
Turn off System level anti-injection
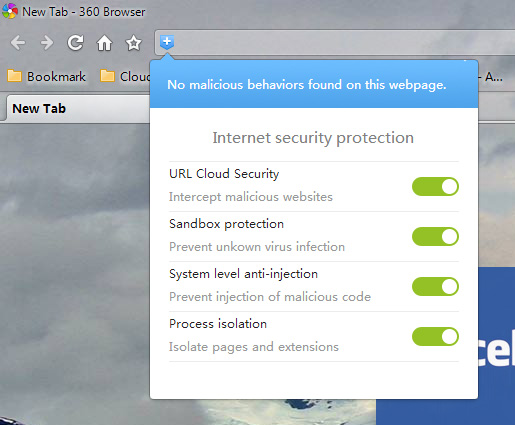click(435, 286)
